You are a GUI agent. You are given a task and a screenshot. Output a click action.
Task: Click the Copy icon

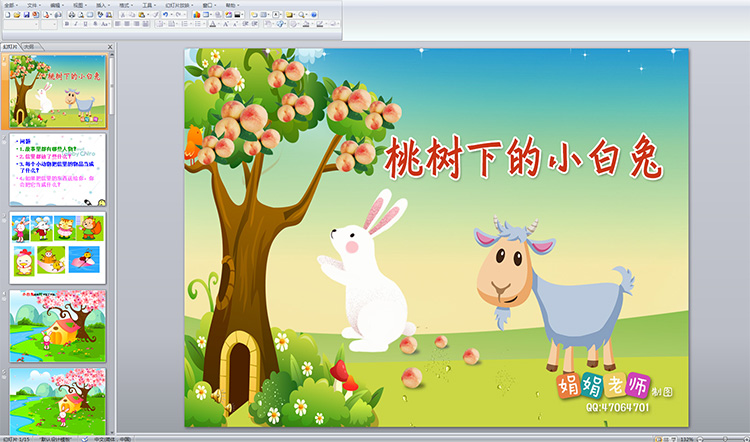132,15
